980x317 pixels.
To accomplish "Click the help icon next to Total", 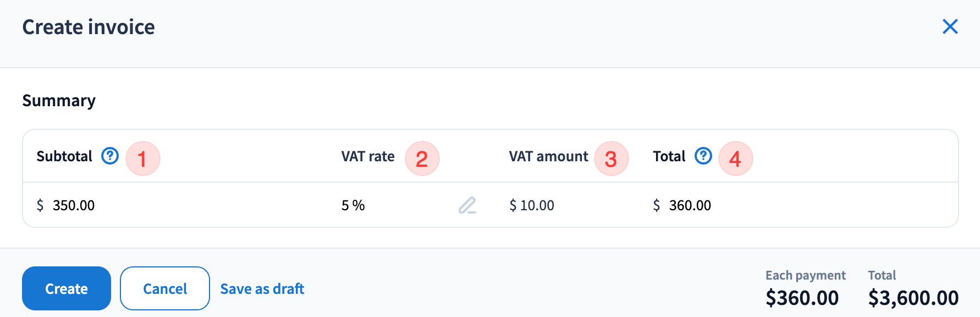I will pyautogui.click(x=703, y=156).
